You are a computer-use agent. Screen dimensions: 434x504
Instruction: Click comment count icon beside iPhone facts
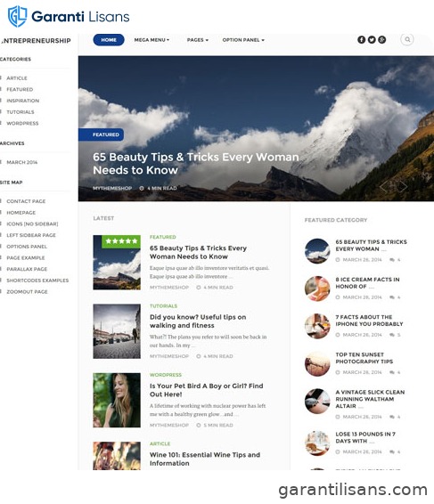tap(392, 335)
